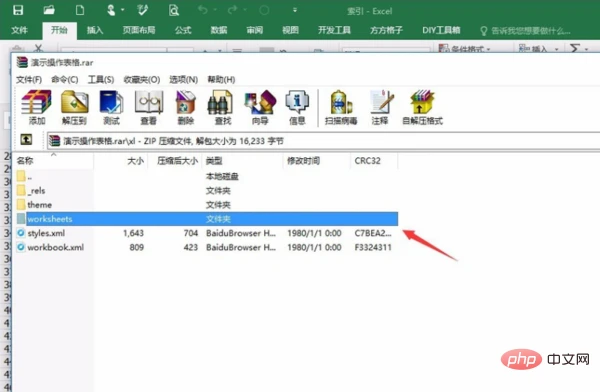Click the Extract To (解压到) icon
The image size is (600, 392).
click(x=74, y=107)
